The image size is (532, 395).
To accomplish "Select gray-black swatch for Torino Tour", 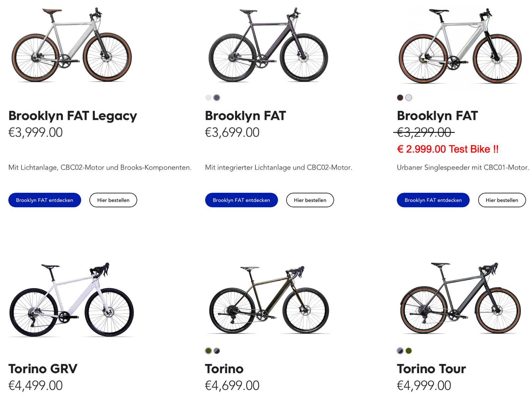I will pyautogui.click(x=400, y=351).
